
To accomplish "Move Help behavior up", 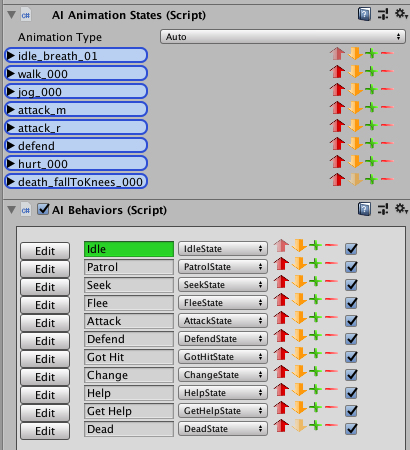I will tap(281, 390).
